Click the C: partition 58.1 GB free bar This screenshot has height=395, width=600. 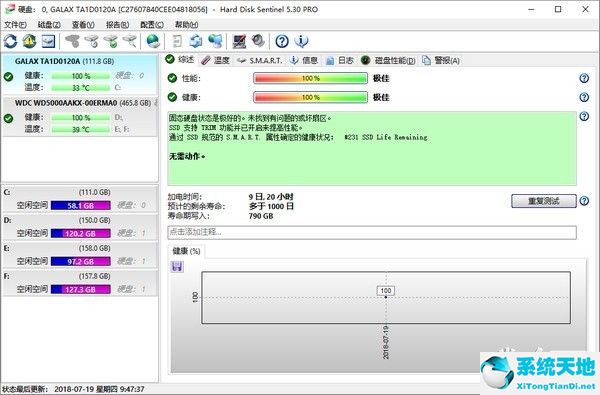(81, 206)
